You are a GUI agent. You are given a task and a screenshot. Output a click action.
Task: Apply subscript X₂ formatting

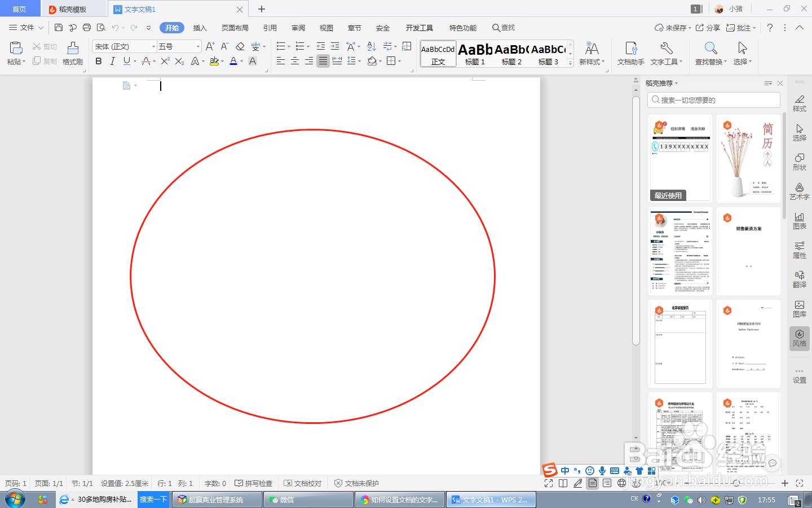179,61
